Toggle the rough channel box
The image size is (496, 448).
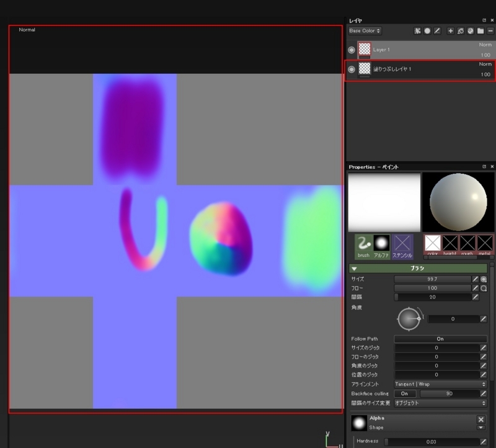[467, 243]
